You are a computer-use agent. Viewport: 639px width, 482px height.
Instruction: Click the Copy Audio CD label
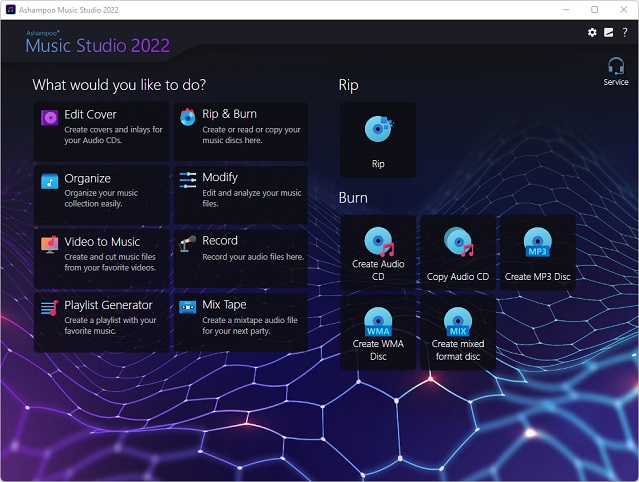tap(458, 277)
